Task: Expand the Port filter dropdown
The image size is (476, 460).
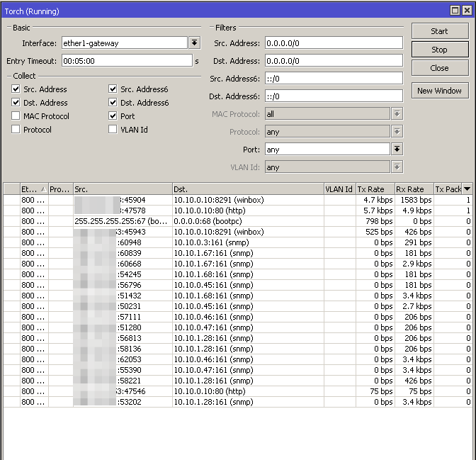Action: [x=397, y=150]
